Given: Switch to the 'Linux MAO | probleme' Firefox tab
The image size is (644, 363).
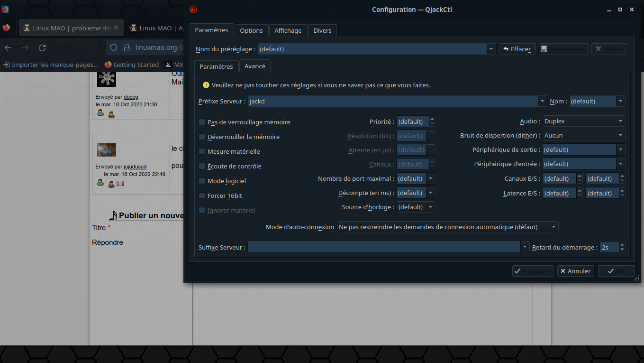Looking at the screenshot, I should (72, 28).
